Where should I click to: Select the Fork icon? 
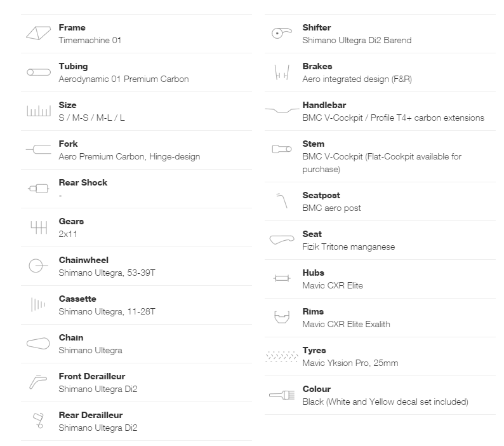pyautogui.click(x=39, y=149)
